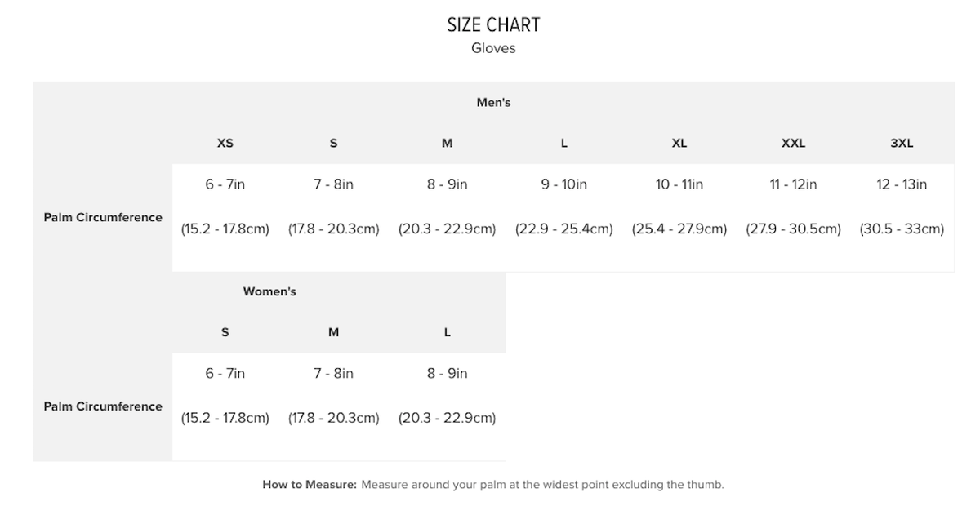
Task: Click the Men's XXL size column header
Action: pyautogui.click(x=793, y=143)
